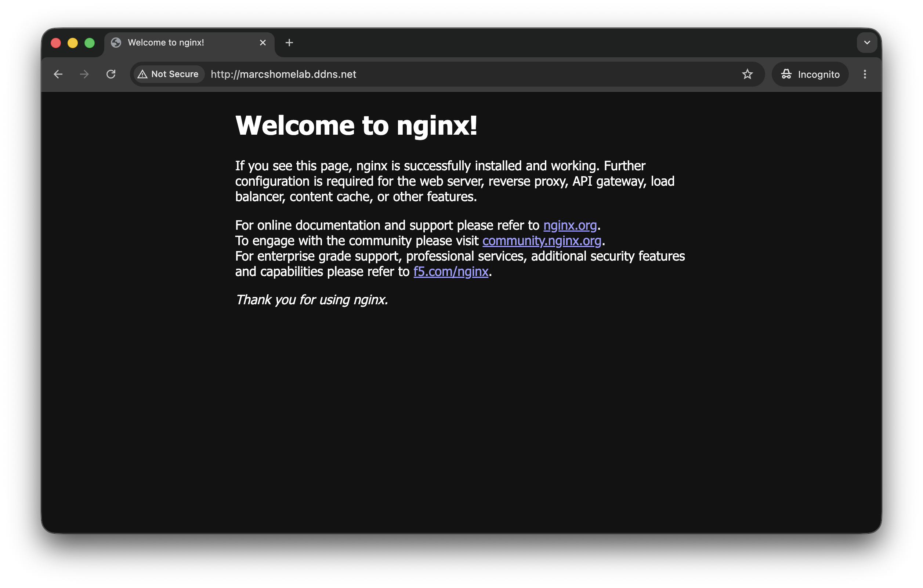Open the f5.com/nginx link
This screenshot has height=588, width=923.
click(x=451, y=271)
